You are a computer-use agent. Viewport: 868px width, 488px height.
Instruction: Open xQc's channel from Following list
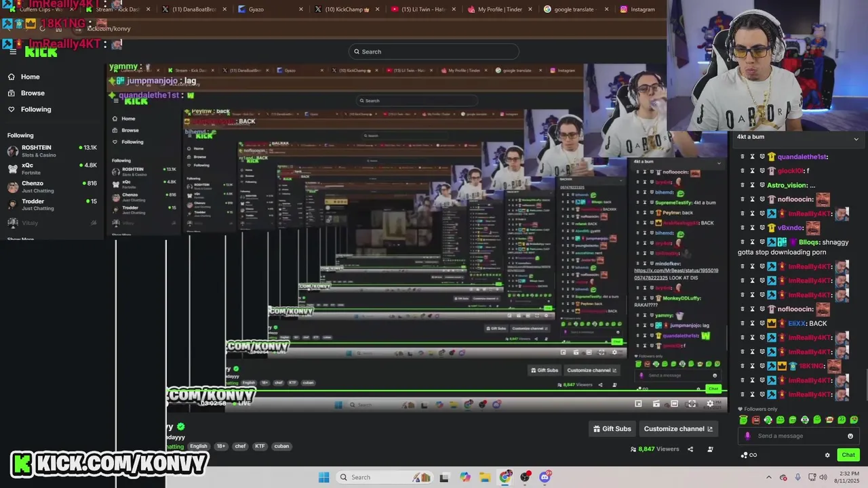click(x=52, y=168)
